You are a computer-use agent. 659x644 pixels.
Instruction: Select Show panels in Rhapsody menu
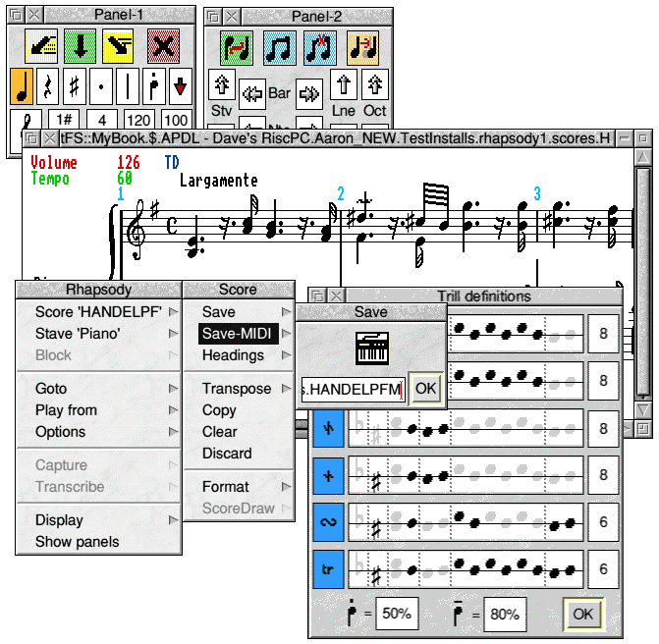pos(99,542)
